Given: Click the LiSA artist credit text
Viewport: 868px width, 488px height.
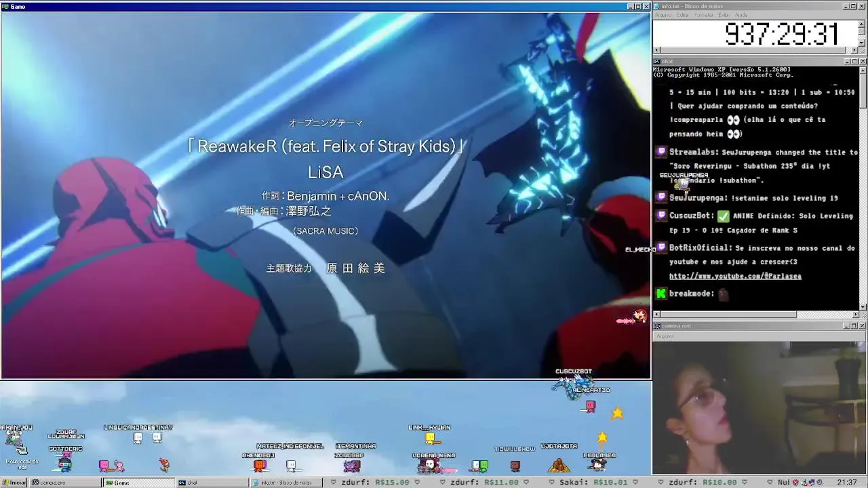Looking at the screenshot, I should 325,172.
